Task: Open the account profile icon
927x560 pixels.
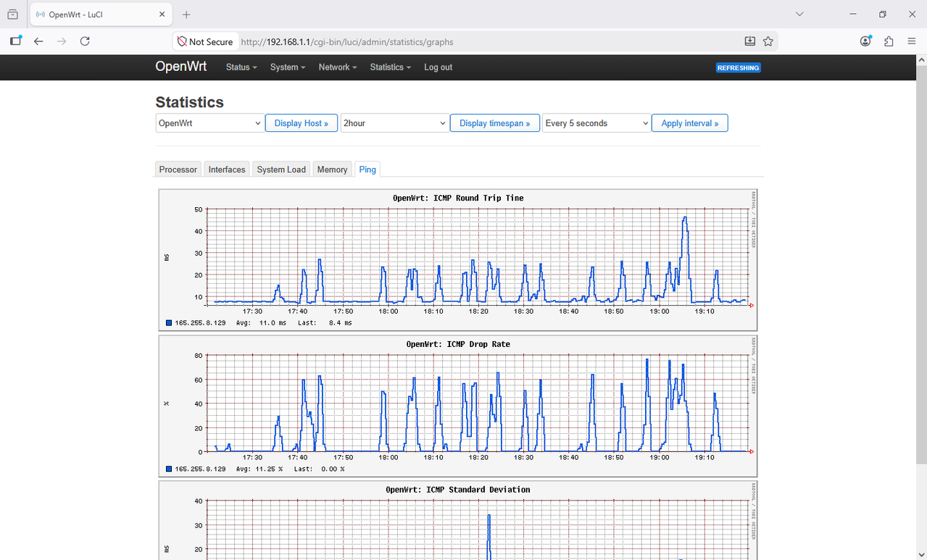Action: [865, 41]
